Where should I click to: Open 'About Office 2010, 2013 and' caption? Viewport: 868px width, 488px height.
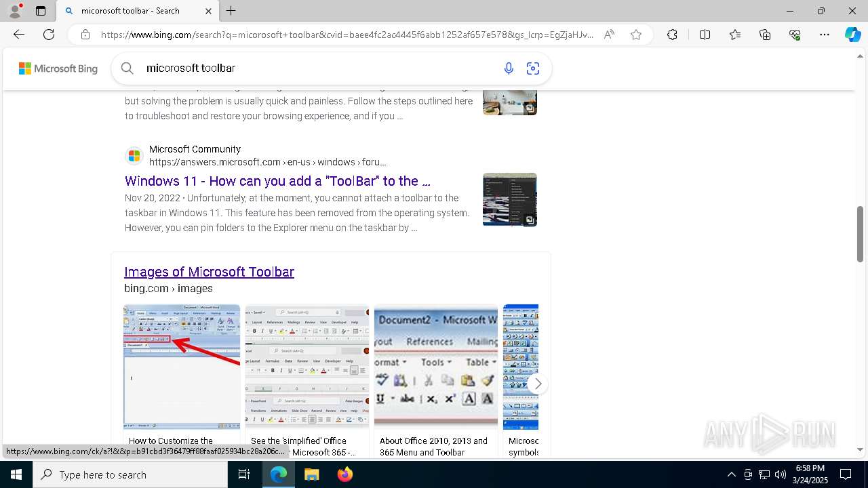pos(433,447)
